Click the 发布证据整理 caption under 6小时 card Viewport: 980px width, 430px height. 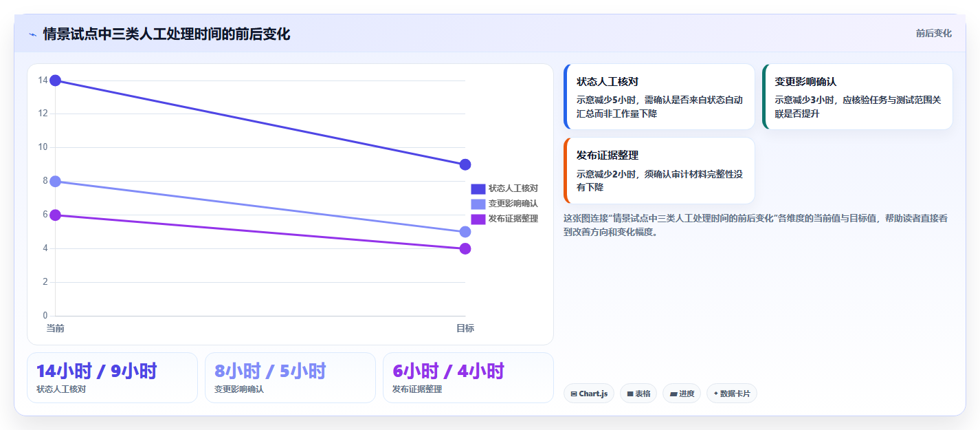(417, 389)
